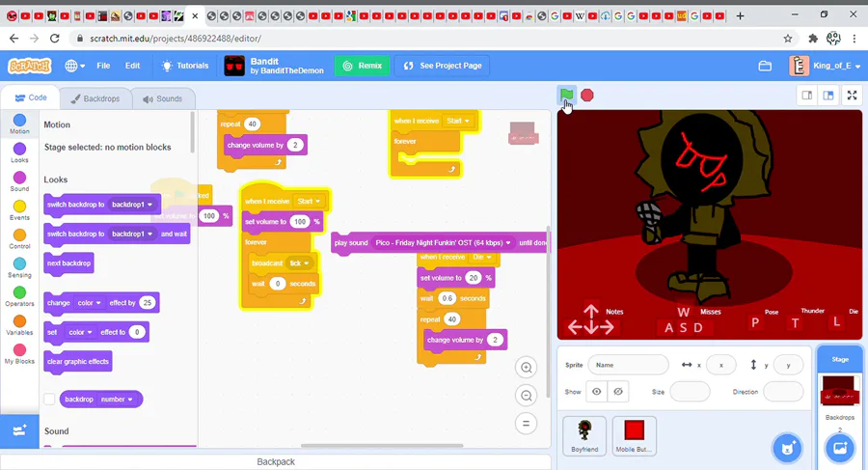Click the sprite Size field

click(690, 391)
